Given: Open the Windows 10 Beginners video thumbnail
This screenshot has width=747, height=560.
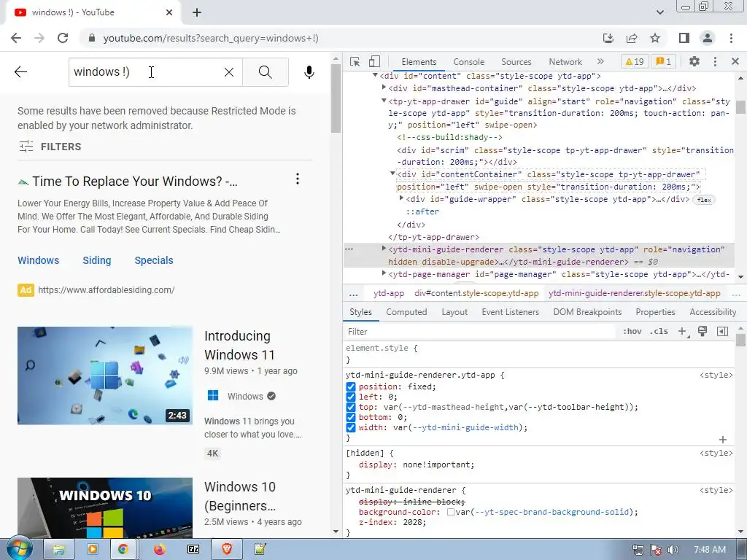Looking at the screenshot, I should (105, 507).
